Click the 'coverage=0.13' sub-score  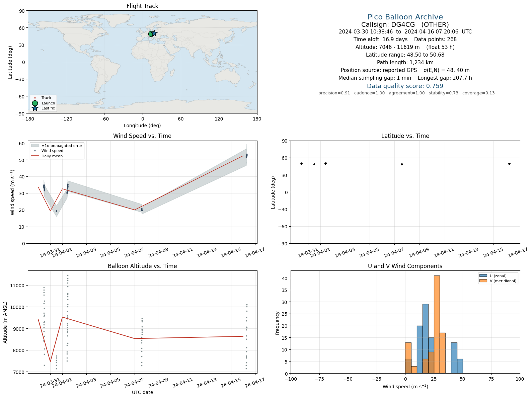478,93
